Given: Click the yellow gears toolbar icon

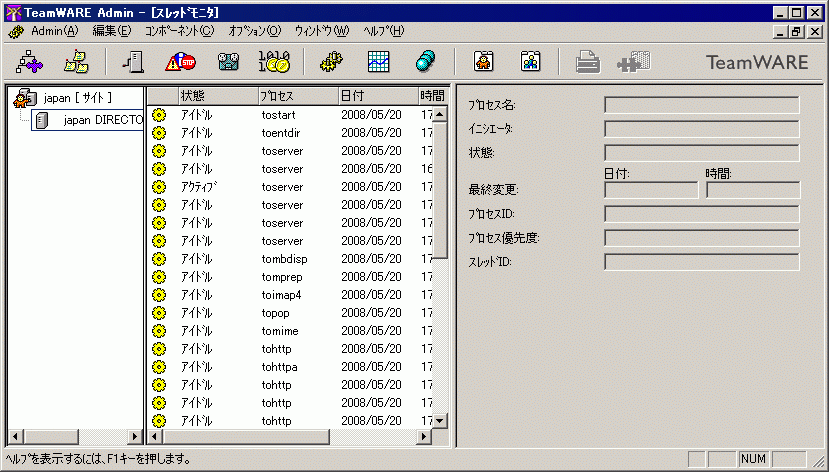Looking at the screenshot, I should tap(331, 62).
